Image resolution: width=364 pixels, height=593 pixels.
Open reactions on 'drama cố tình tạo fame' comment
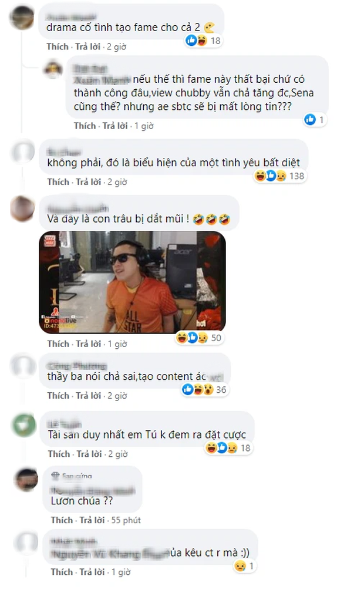[x=203, y=41]
